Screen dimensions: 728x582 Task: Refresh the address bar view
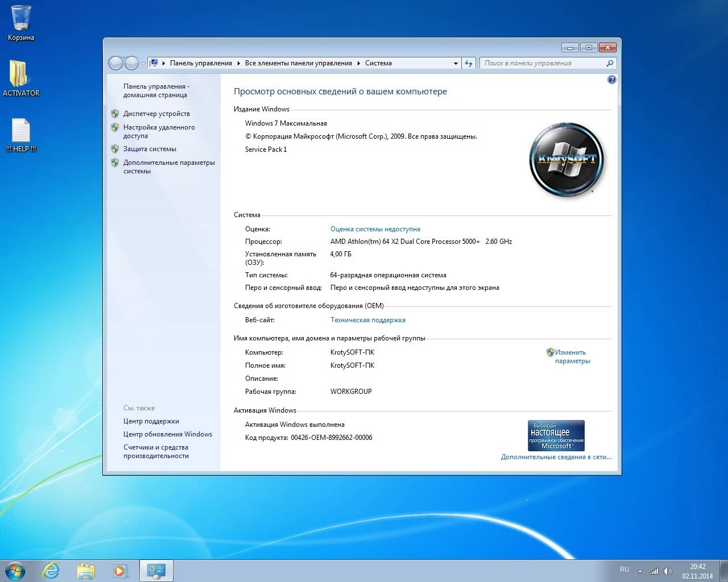469,63
